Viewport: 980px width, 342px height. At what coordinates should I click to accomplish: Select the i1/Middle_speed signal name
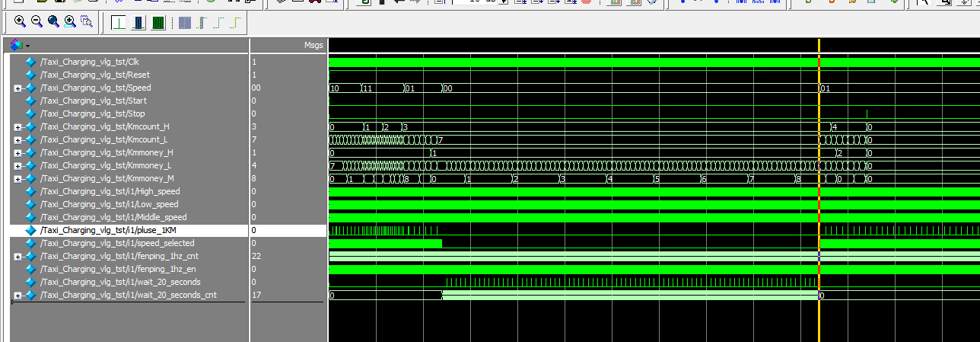(x=113, y=217)
